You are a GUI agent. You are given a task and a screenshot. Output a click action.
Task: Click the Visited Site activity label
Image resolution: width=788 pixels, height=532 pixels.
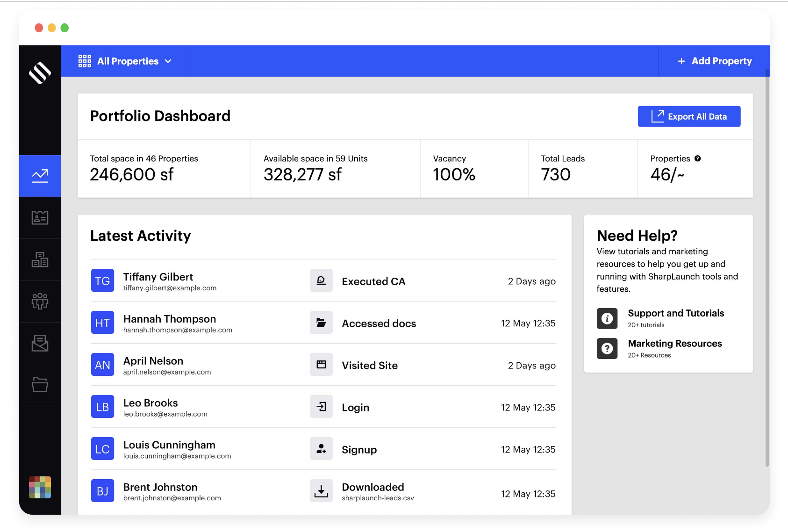370,366
